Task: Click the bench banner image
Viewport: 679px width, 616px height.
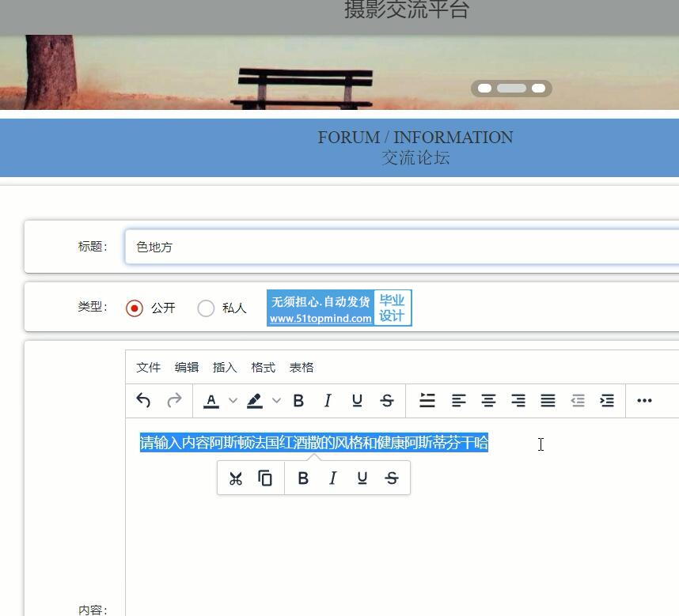Action: pos(339,72)
